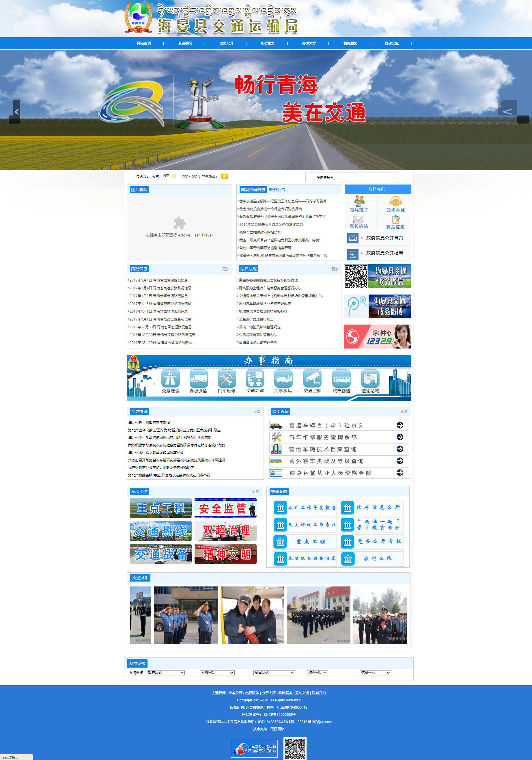Open the 政务公开 navigation menu item

click(226, 43)
